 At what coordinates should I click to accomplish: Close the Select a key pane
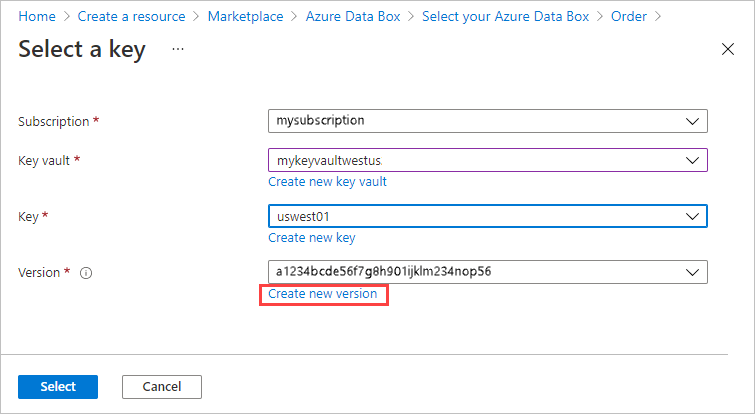click(x=728, y=49)
